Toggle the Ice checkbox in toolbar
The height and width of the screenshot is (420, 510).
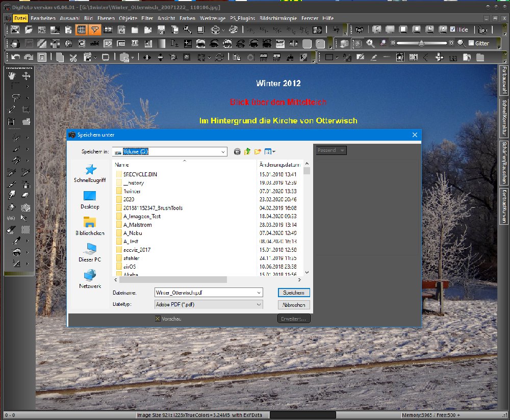pyautogui.click(x=453, y=30)
